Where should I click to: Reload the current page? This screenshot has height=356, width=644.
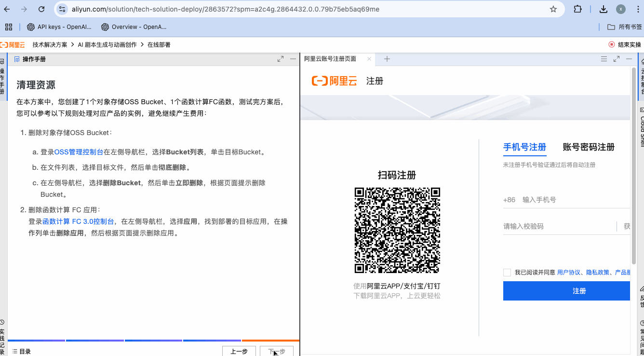pyautogui.click(x=41, y=9)
